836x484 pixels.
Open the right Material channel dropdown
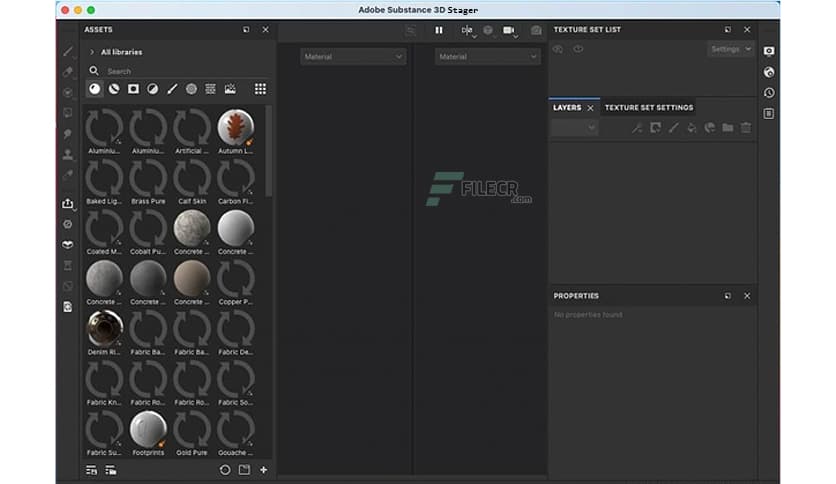coord(487,57)
